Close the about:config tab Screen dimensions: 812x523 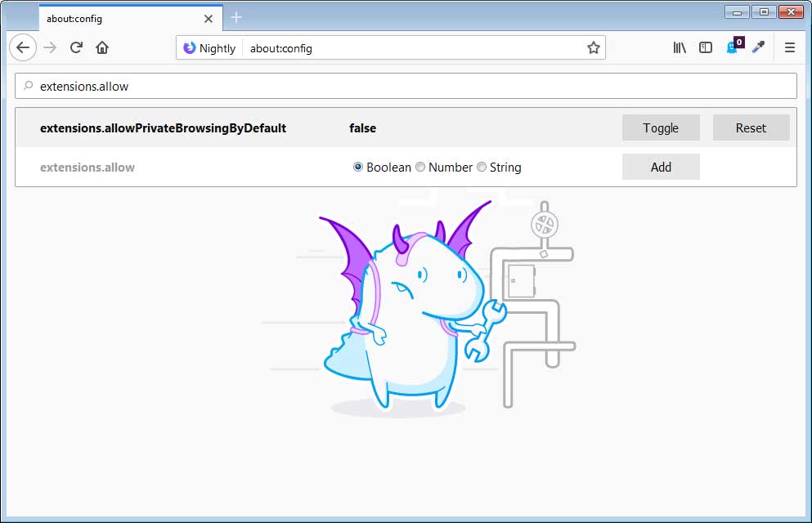click(x=209, y=18)
